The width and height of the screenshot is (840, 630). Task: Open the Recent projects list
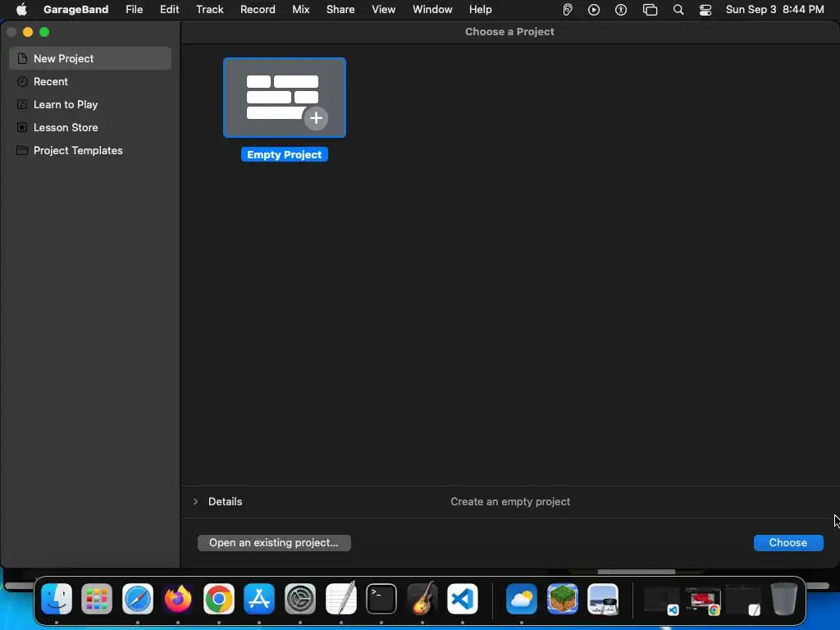click(x=90, y=81)
